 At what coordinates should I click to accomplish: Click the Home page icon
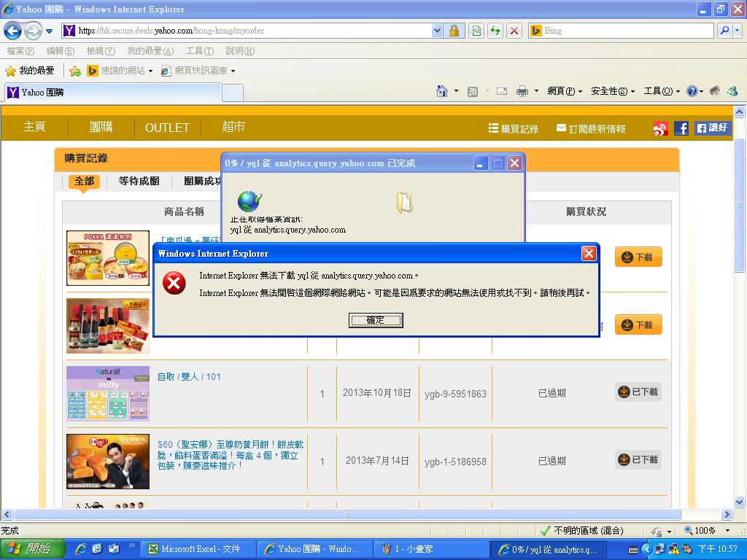coord(442,91)
